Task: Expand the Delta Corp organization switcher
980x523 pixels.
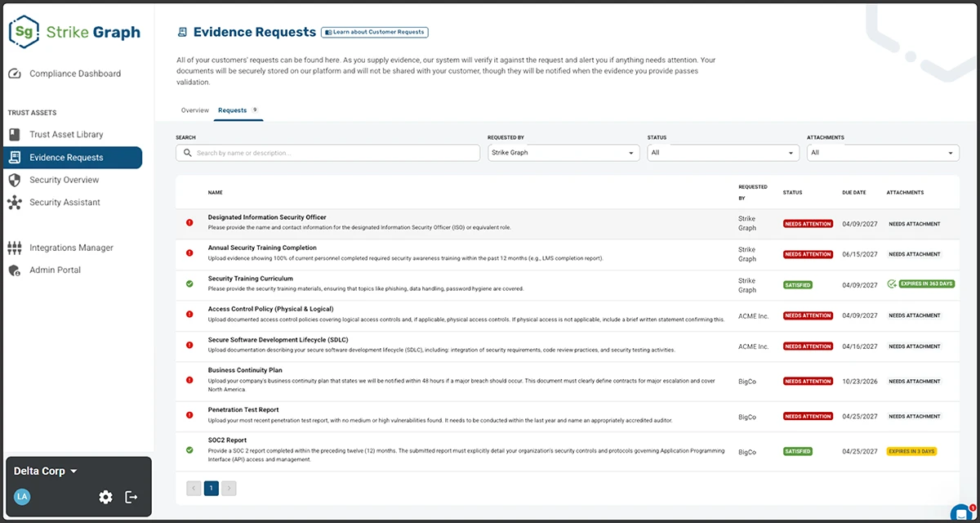Action: point(47,472)
